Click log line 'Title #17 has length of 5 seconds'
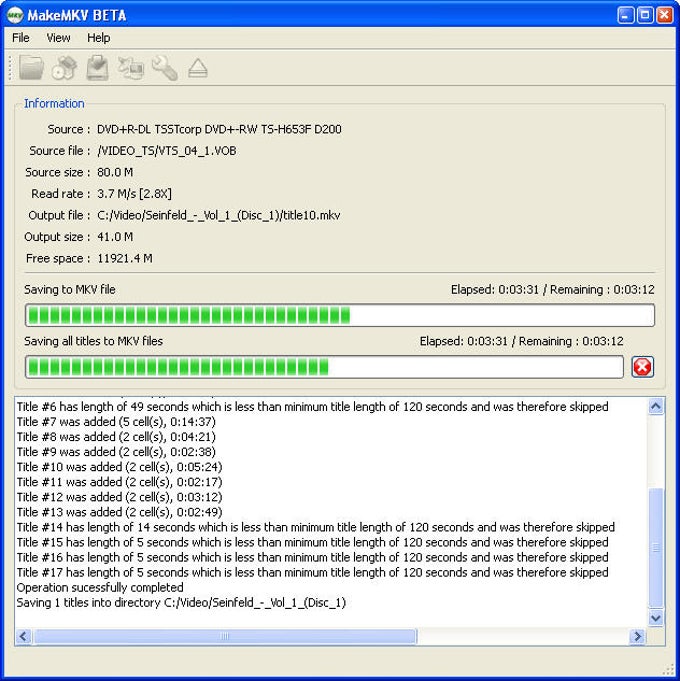This screenshot has height=681, width=680. point(312,572)
